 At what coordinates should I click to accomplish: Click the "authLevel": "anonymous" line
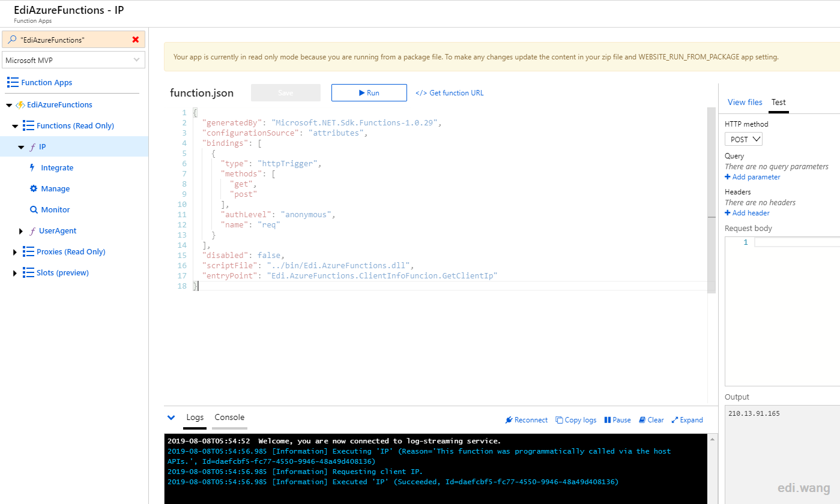[278, 214]
